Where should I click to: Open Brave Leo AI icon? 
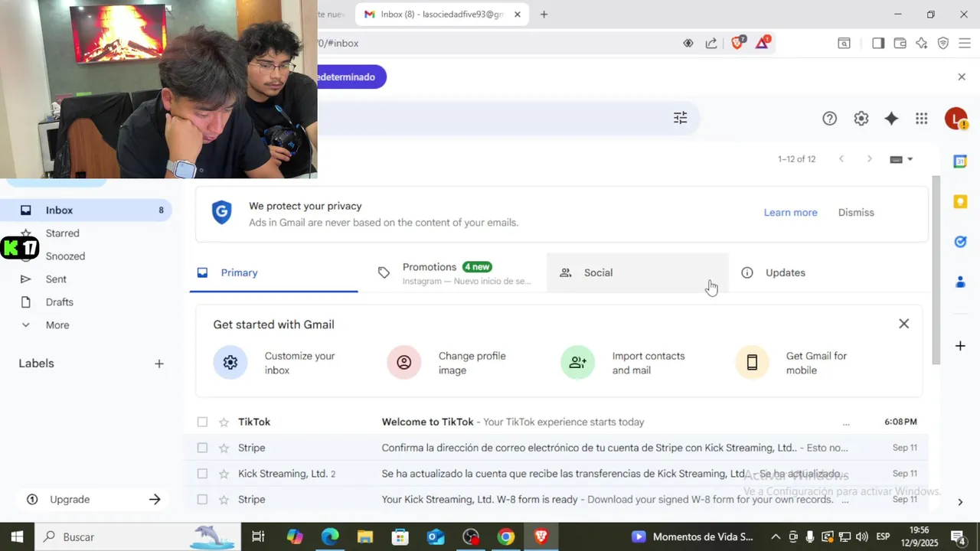[x=922, y=44]
